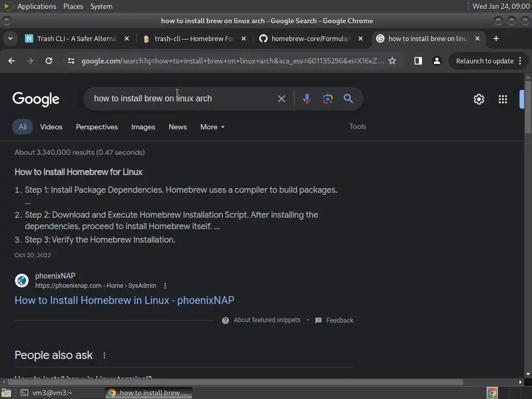The height and width of the screenshot is (399, 532).
Task: Select the Perspectives filter
Action: [97, 127]
